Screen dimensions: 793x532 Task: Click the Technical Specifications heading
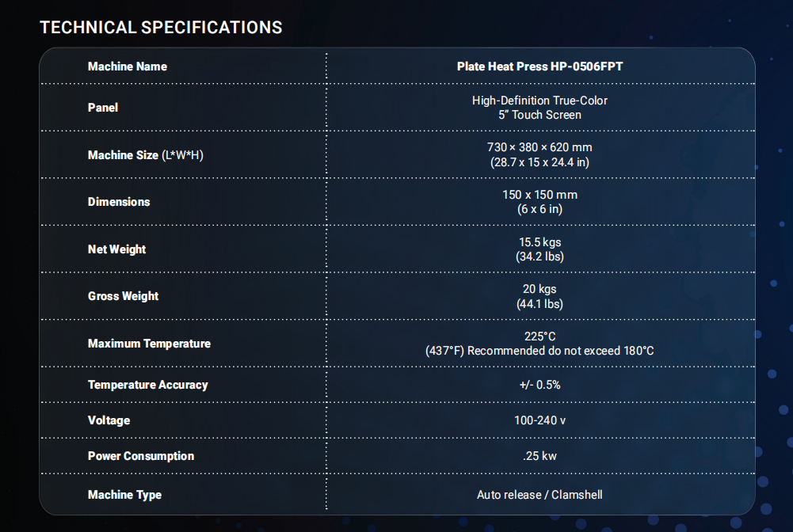pos(161,27)
